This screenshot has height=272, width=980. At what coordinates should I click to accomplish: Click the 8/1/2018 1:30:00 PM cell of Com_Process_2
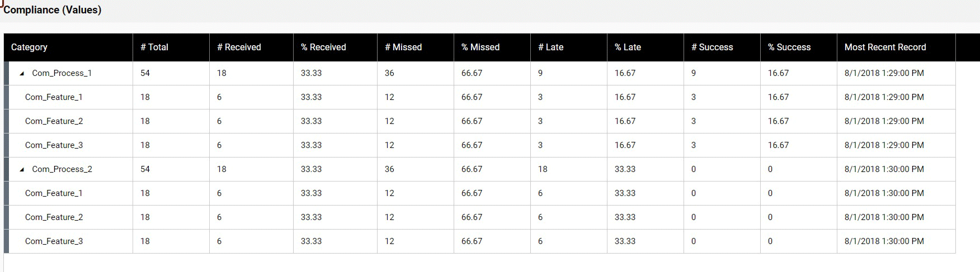pos(884,169)
